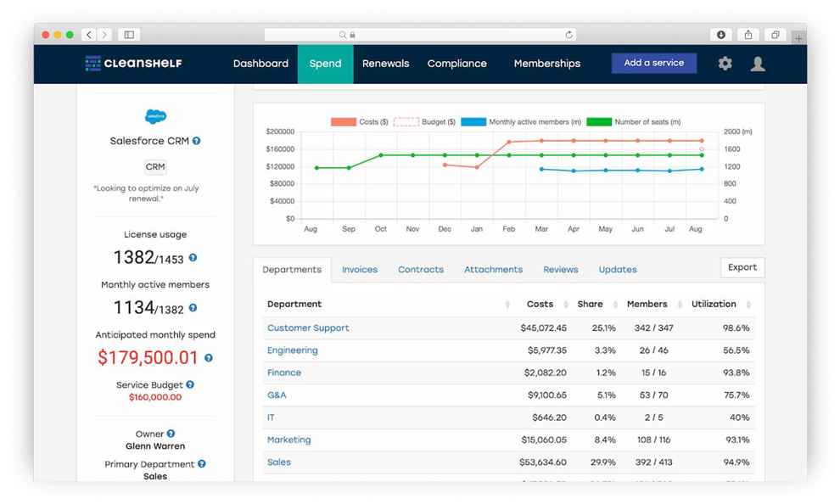Click the Add a service button
840x504 pixels.
(x=654, y=63)
